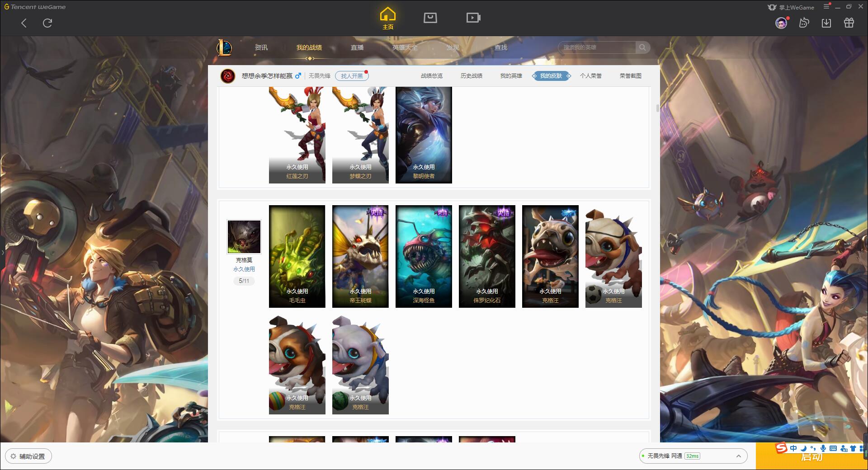Open the 克格汪 card with beach ball
Image resolution: width=868 pixels, height=470 pixels.
click(297, 364)
